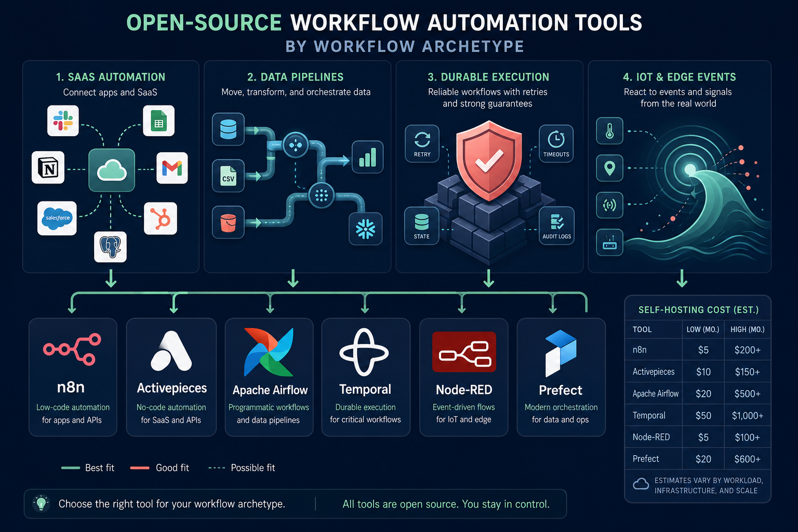Click the blue database source icon
Viewport: 798px width, 532px height.
pyautogui.click(x=228, y=129)
